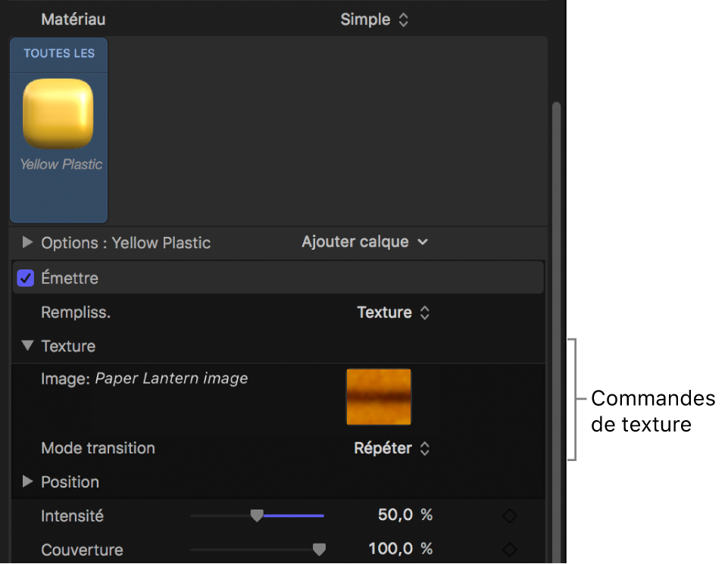Select the Yellow Plastic material thumbnail
Viewport: 728px width, 564px height.
pos(58,114)
